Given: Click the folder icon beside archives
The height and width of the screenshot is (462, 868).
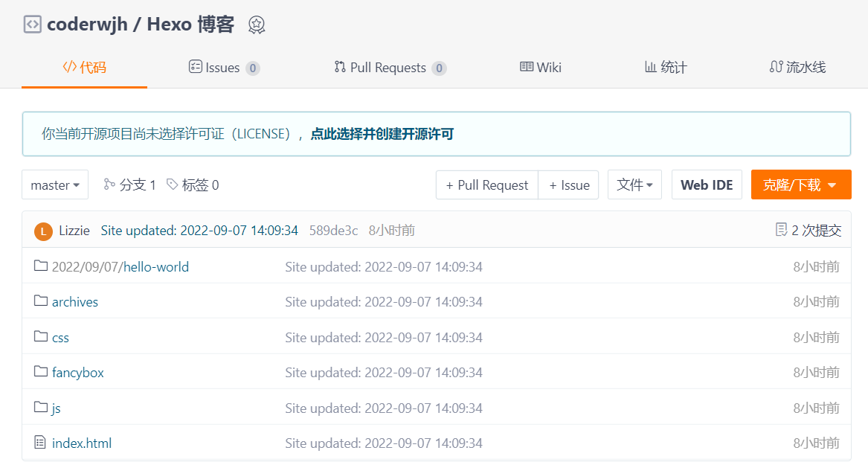Looking at the screenshot, I should coord(41,301).
